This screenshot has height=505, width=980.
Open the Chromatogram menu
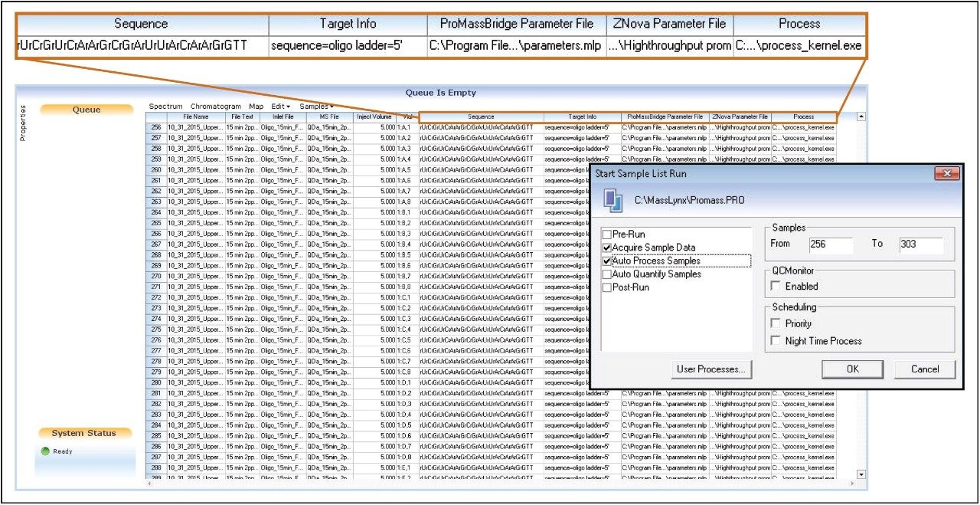tap(216, 107)
